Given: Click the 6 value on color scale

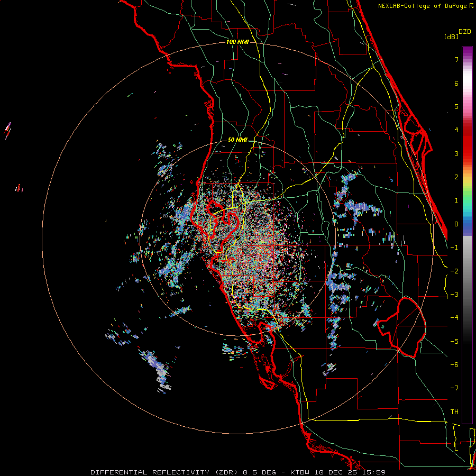Looking at the screenshot, I should coord(456,83).
